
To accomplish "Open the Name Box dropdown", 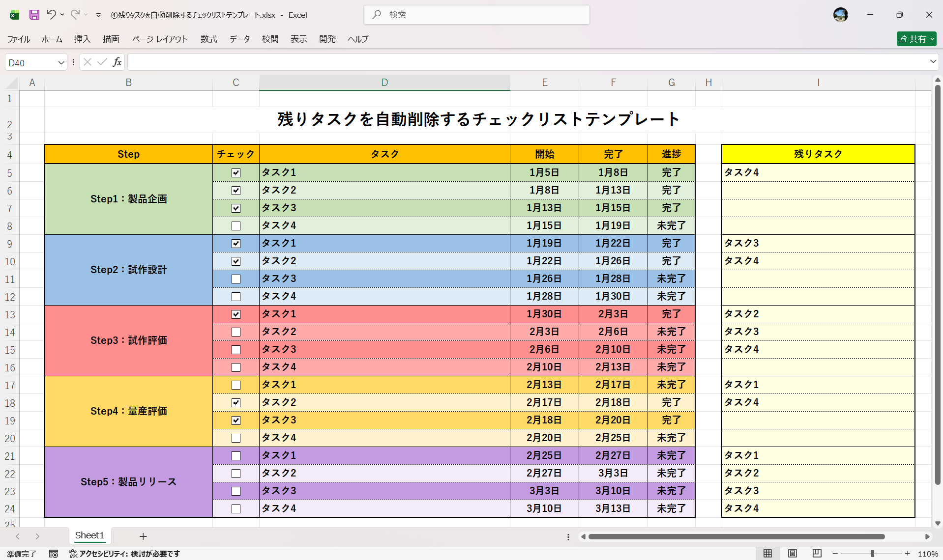I will (x=60, y=62).
